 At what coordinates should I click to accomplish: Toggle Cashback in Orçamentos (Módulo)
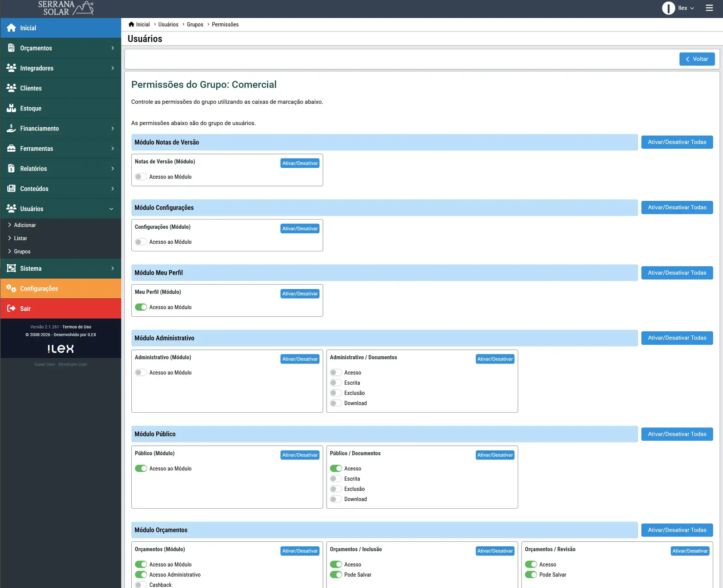(141, 585)
